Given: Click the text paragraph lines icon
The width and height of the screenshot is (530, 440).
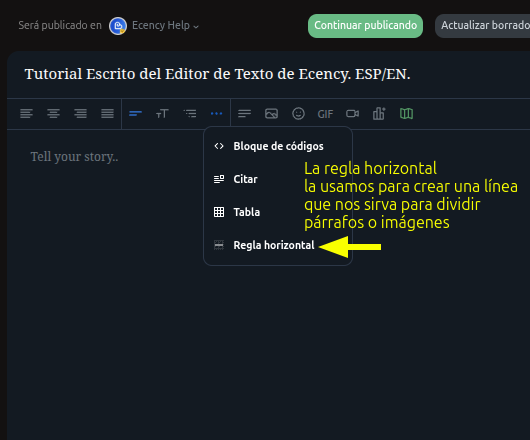Looking at the screenshot, I should click(x=244, y=114).
